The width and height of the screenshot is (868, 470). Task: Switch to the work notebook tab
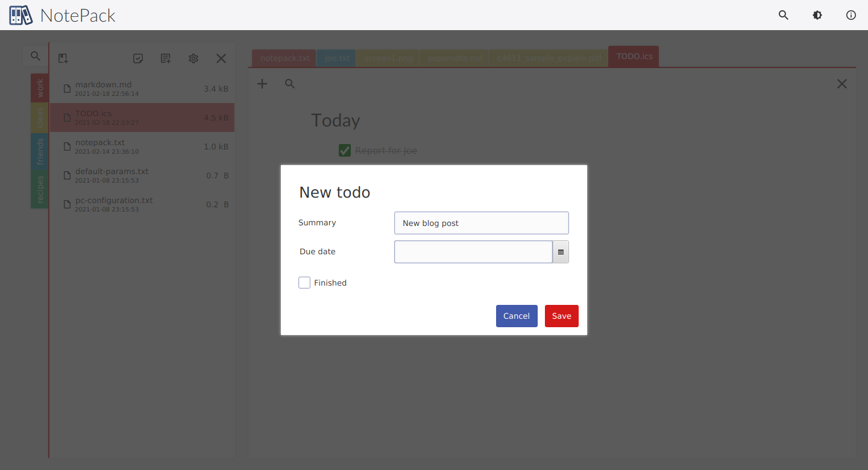(40, 88)
